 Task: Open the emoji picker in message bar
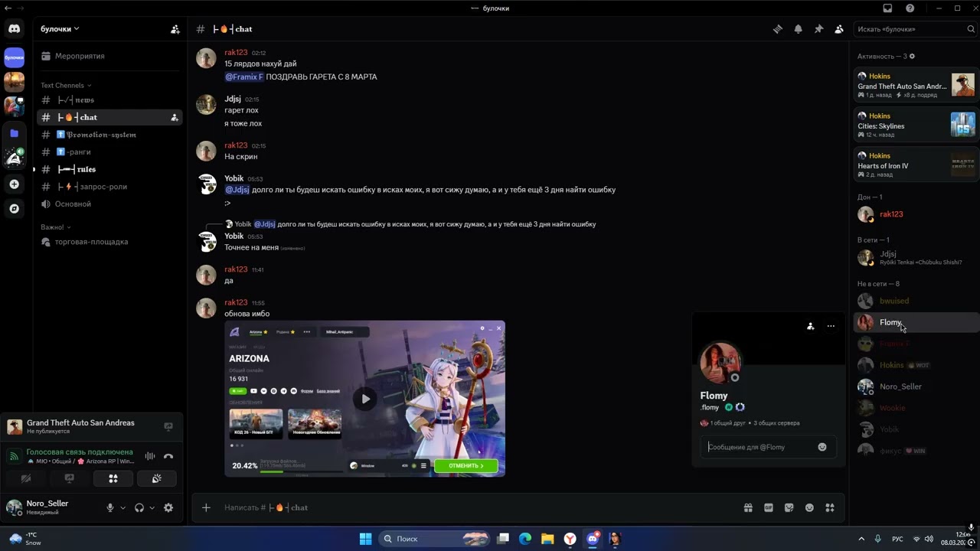pyautogui.click(x=809, y=507)
